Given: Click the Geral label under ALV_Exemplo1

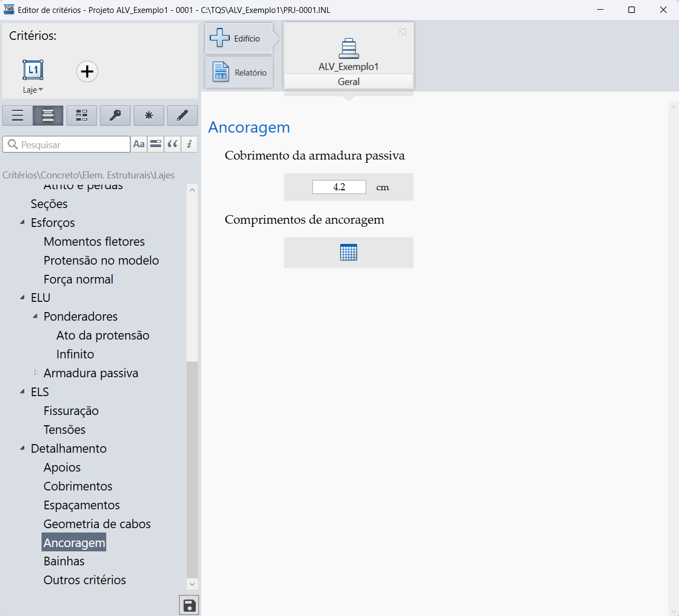Looking at the screenshot, I should pyautogui.click(x=348, y=81).
